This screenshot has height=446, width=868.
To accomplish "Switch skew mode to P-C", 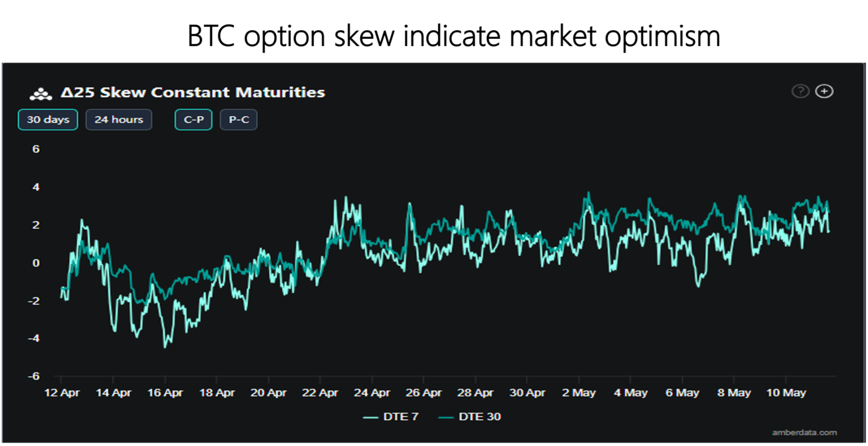I will point(238,120).
